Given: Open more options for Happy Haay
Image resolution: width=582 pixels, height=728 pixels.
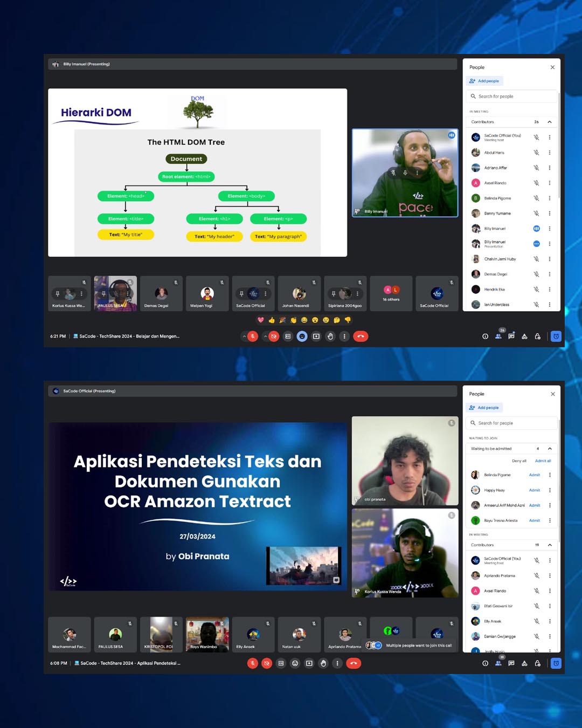Looking at the screenshot, I should point(550,490).
